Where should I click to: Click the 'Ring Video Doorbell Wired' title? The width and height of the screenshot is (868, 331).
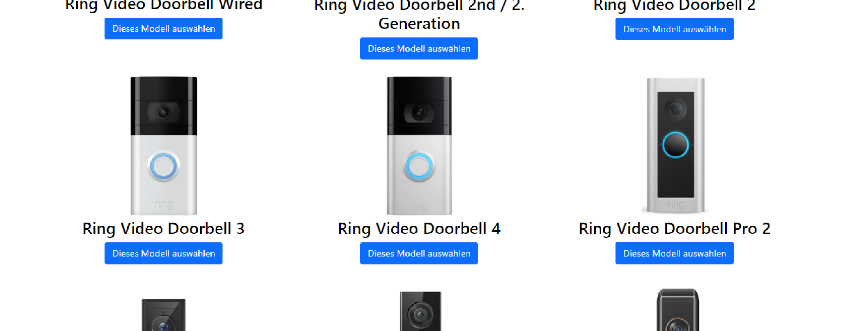pyautogui.click(x=163, y=5)
